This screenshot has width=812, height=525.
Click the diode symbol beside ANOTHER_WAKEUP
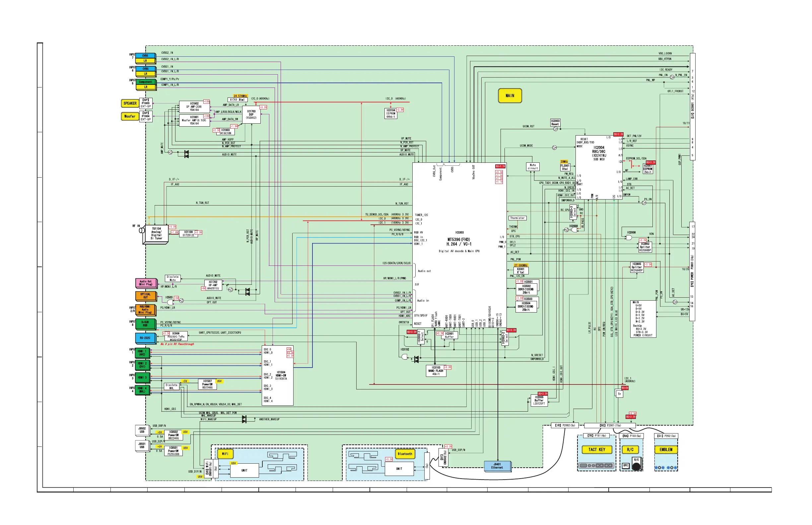coord(244,419)
